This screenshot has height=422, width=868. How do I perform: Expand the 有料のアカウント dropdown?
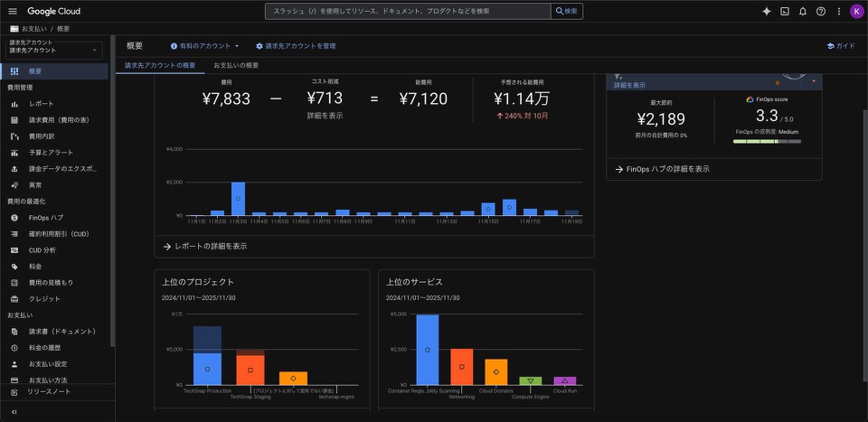pyautogui.click(x=205, y=45)
